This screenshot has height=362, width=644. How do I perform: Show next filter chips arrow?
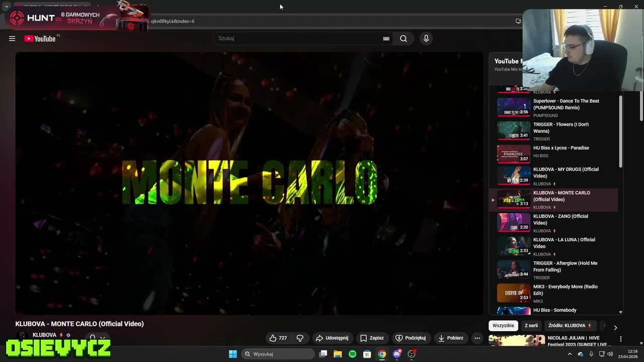[x=615, y=327]
